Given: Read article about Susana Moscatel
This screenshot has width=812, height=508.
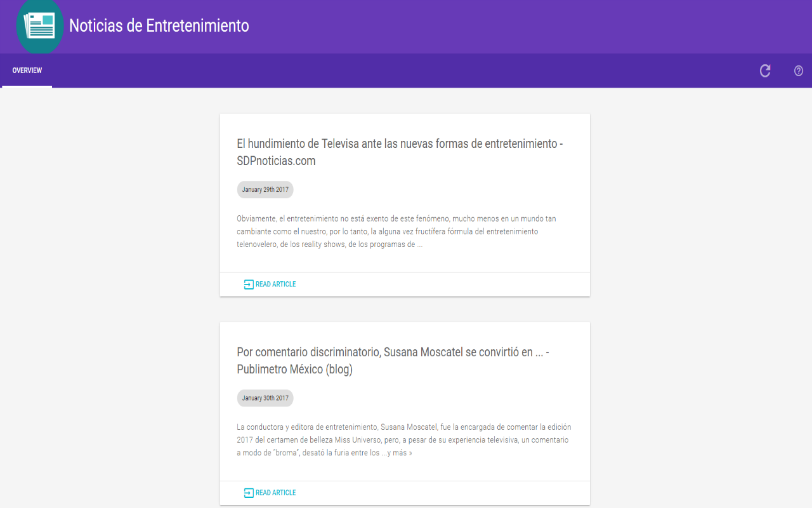Looking at the screenshot, I should point(270,493).
